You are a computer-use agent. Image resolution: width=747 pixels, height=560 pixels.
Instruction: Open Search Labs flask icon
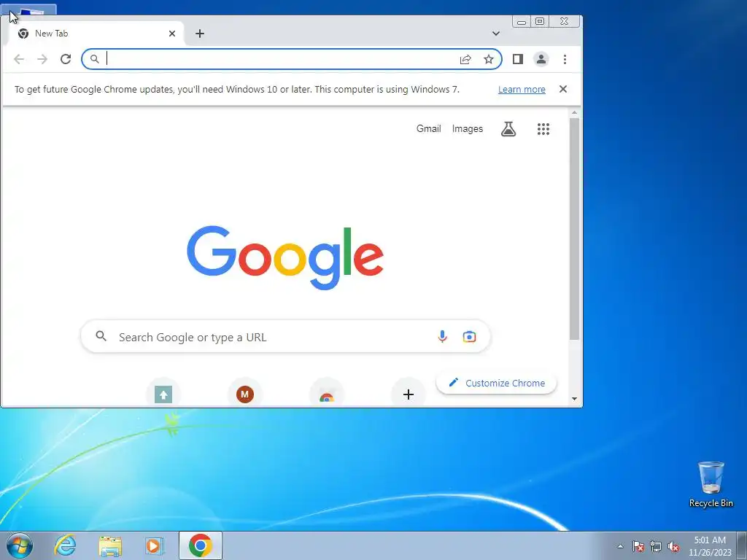point(508,128)
